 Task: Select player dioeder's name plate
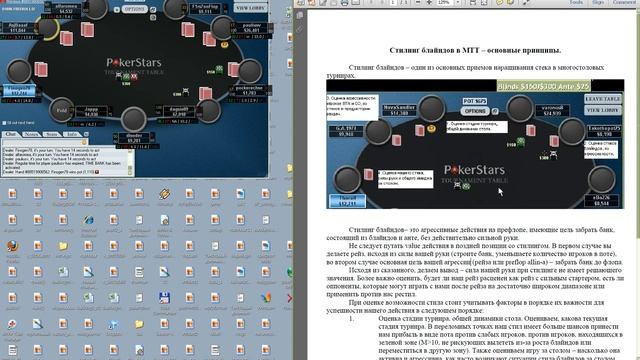(134, 138)
